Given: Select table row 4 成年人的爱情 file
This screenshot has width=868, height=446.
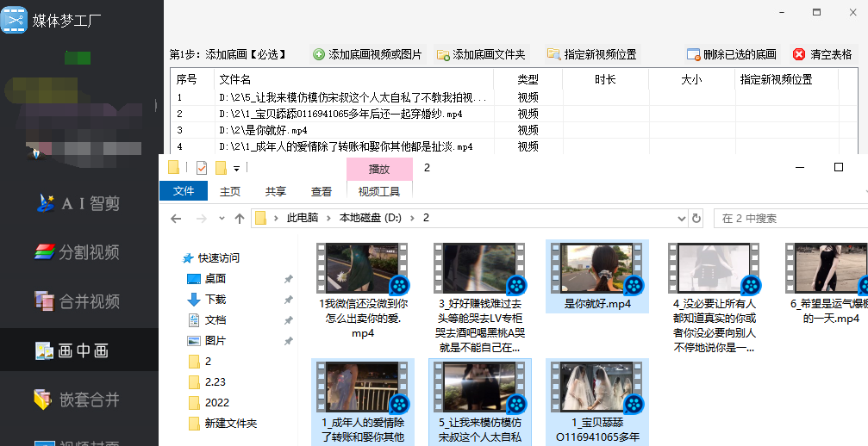Looking at the screenshot, I should [514, 146].
